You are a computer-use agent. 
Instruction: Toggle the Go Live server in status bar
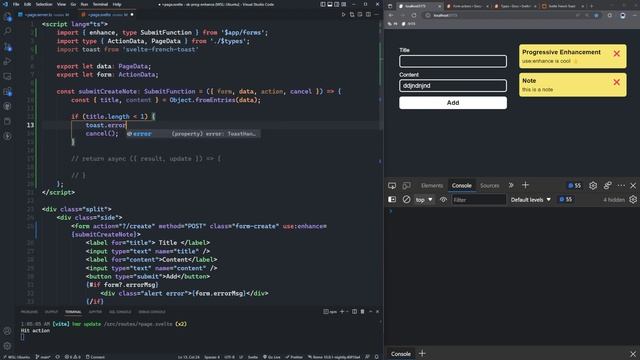coord(271,357)
